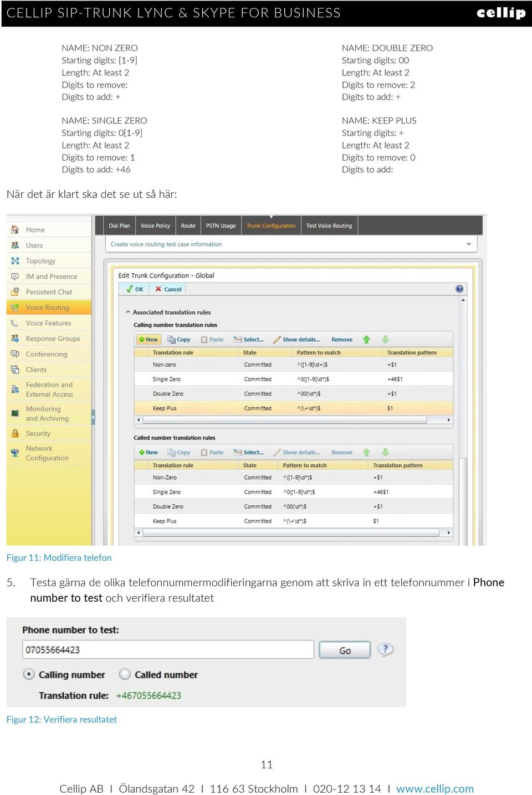This screenshot has width=532, height=795.
Task: Open the Users sidebar section
Action: (x=49, y=245)
